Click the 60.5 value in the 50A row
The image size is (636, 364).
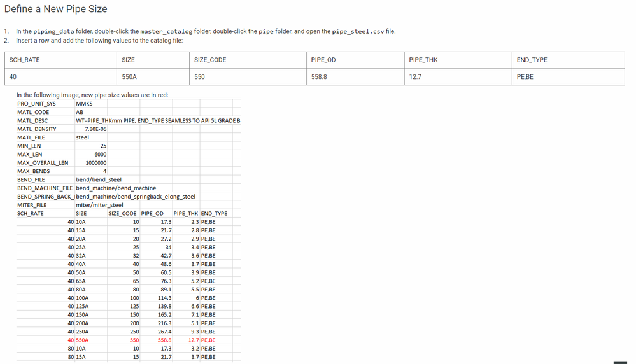(x=166, y=273)
